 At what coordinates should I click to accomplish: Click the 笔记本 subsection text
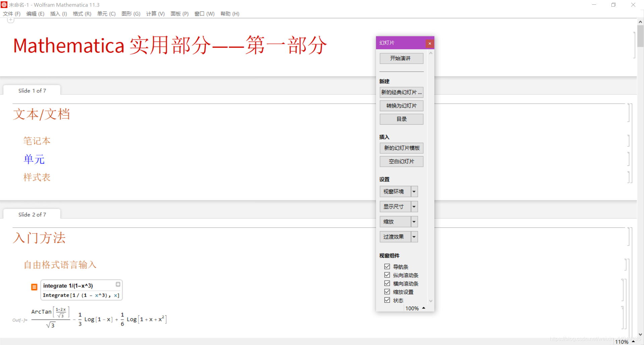(37, 141)
